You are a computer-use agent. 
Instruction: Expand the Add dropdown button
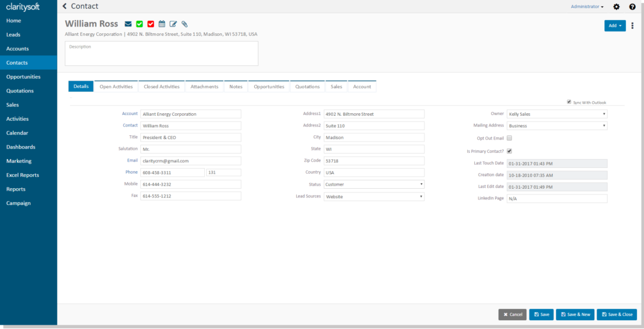615,25
